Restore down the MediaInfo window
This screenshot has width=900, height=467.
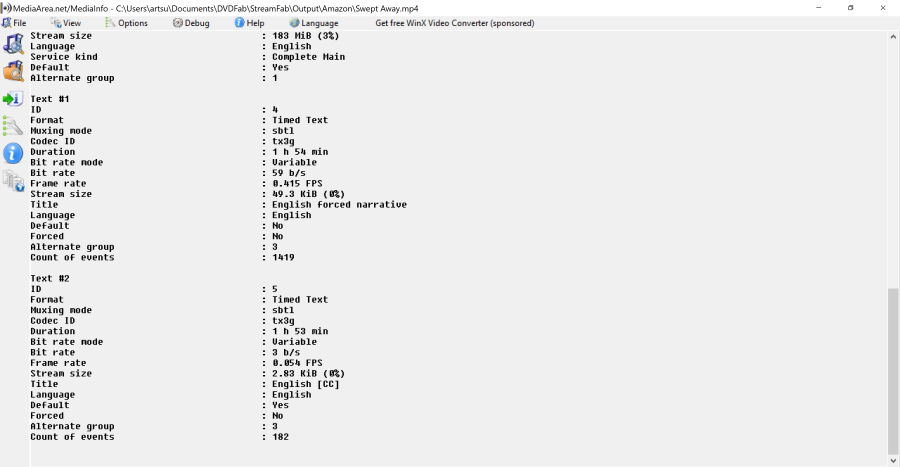click(x=850, y=8)
